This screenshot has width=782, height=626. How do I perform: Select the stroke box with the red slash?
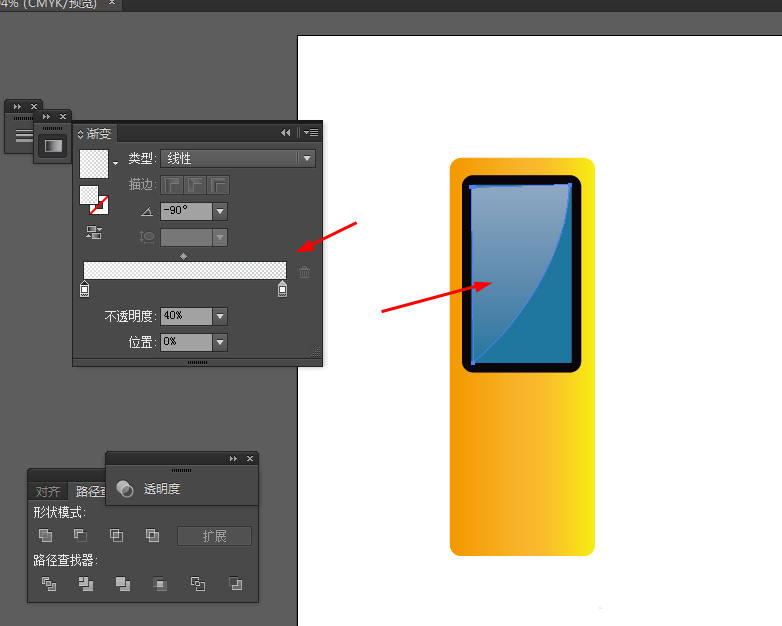tap(101, 206)
